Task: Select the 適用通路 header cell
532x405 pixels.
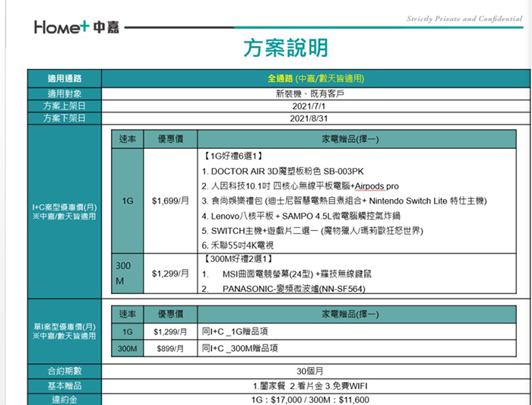Action: (x=65, y=79)
